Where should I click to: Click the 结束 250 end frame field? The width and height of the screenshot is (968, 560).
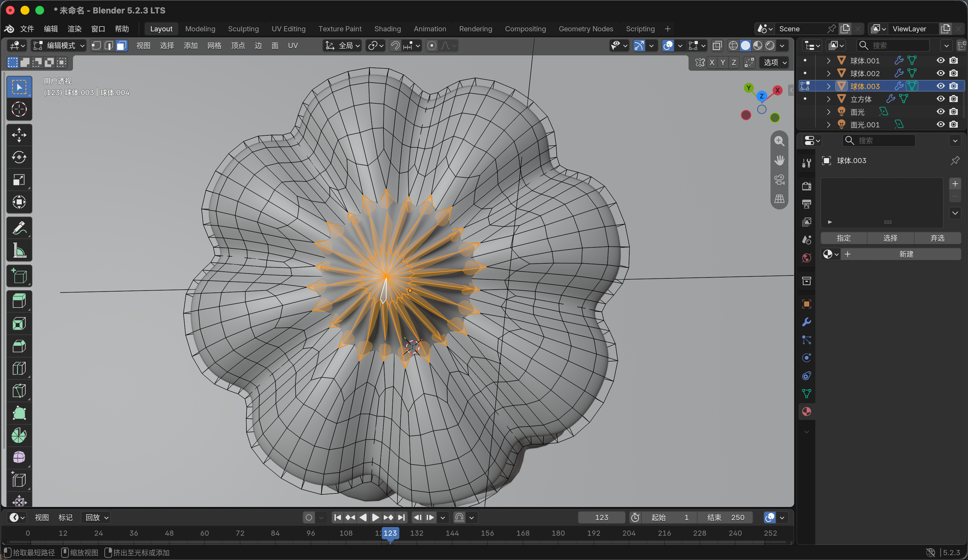tap(725, 517)
